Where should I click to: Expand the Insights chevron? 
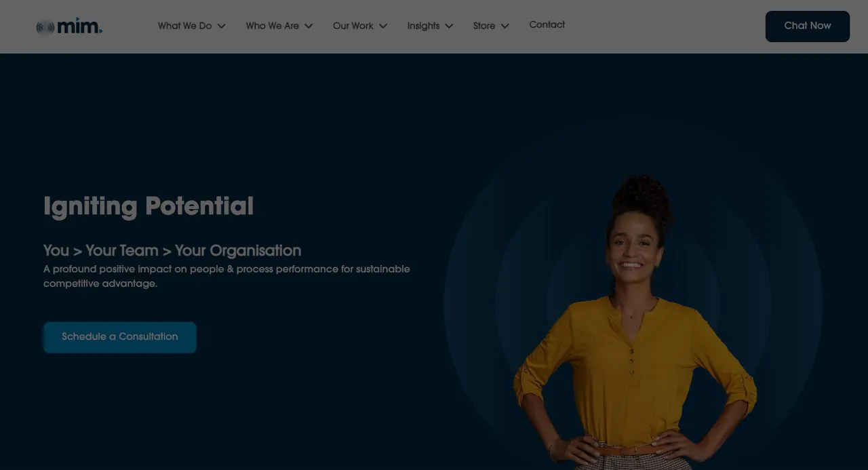(449, 26)
